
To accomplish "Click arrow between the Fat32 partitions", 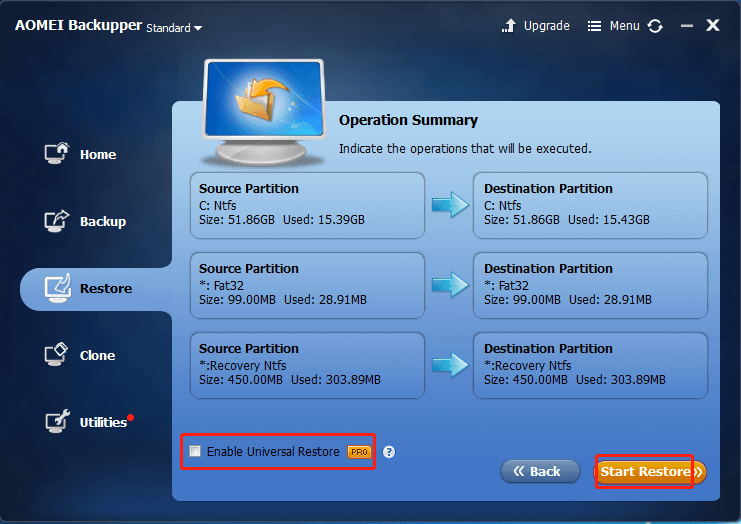I will coord(450,284).
